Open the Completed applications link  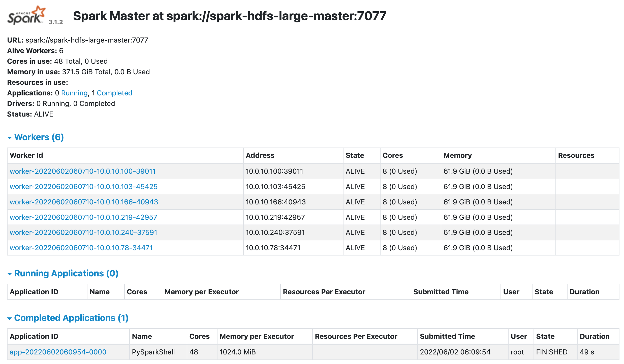(x=114, y=93)
